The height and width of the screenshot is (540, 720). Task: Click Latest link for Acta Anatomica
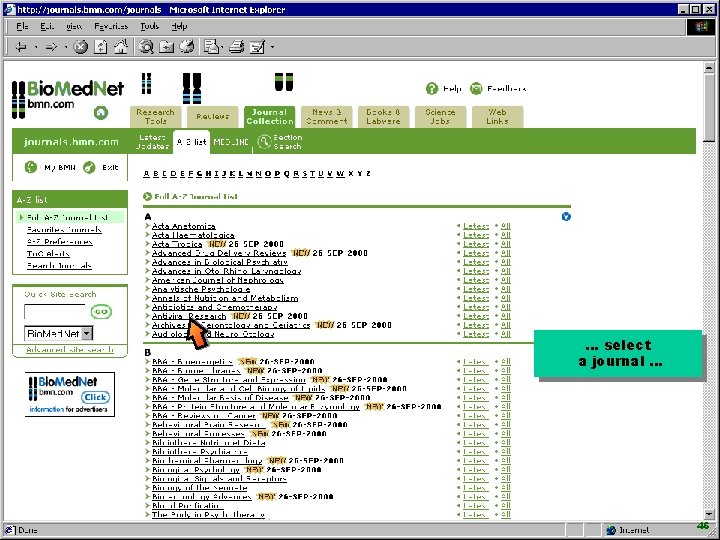[476, 226]
